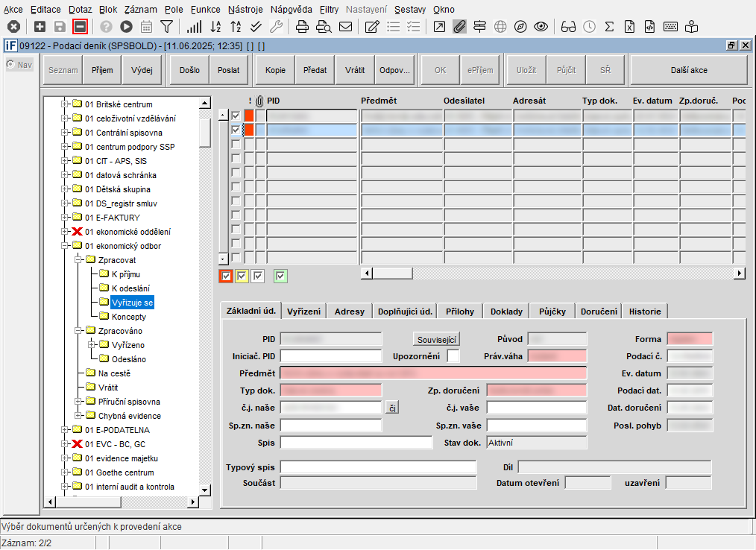Image resolution: width=756 pixels, height=550 pixels.
Task: Click the wrench tools icon
Action: tap(275, 27)
